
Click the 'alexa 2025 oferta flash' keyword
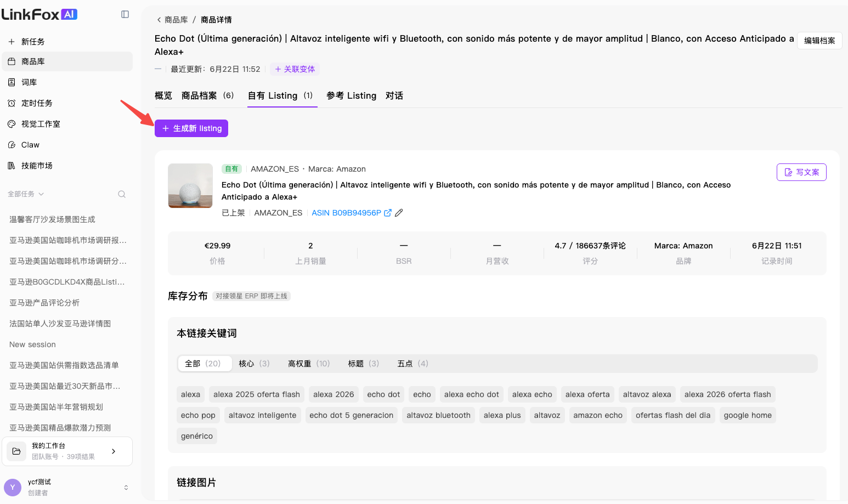click(x=257, y=394)
